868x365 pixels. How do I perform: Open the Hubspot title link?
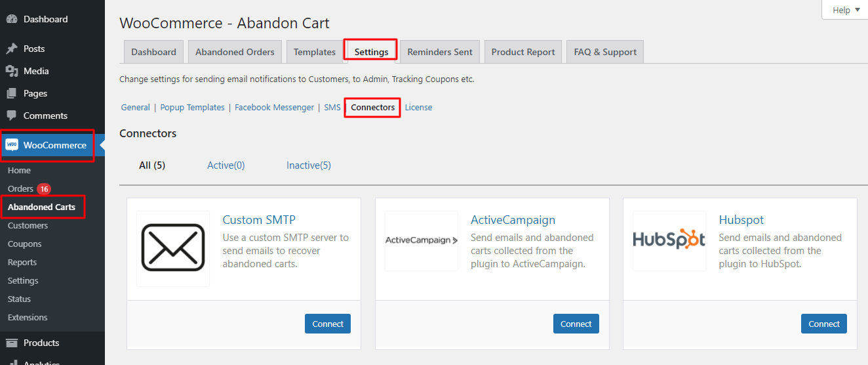coord(741,220)
